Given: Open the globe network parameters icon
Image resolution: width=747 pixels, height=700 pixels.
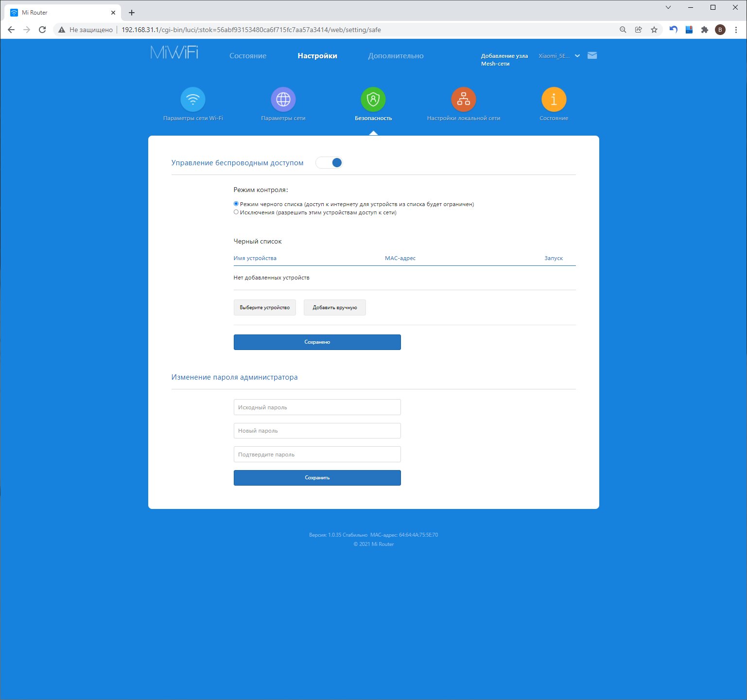Looking at the screenshot, I should (x=283, y=100).
